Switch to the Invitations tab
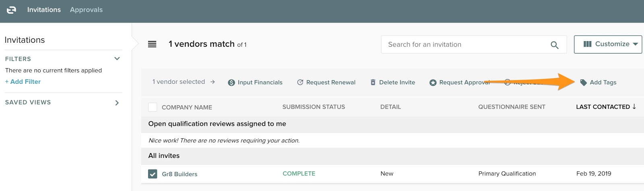Image resolution: width=644 pixels, height=191 pixels. (x=44, y=10)
